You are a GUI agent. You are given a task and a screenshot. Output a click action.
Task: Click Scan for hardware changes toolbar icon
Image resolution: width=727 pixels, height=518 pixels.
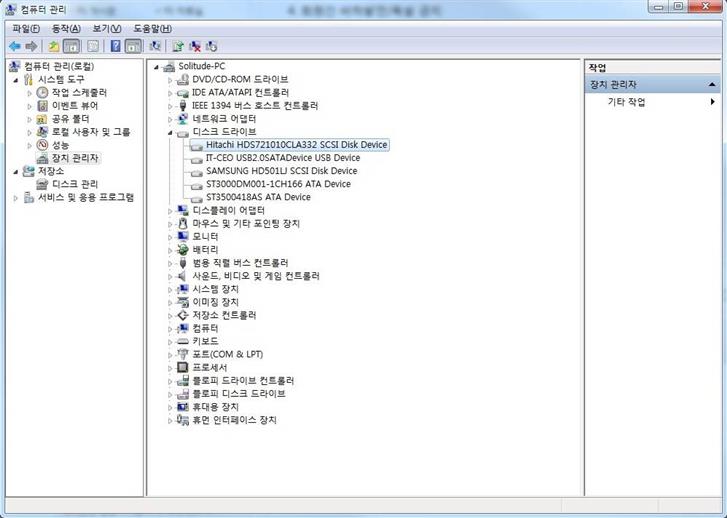[155, 46]
